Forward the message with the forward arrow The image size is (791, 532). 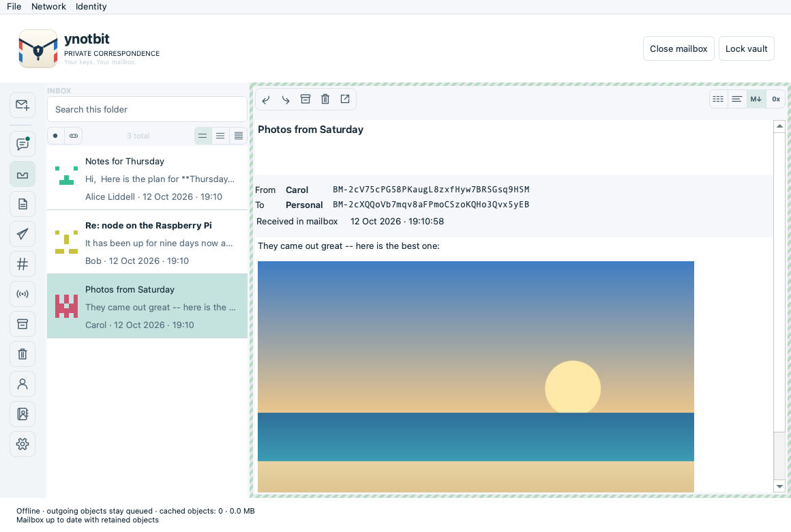286,100
